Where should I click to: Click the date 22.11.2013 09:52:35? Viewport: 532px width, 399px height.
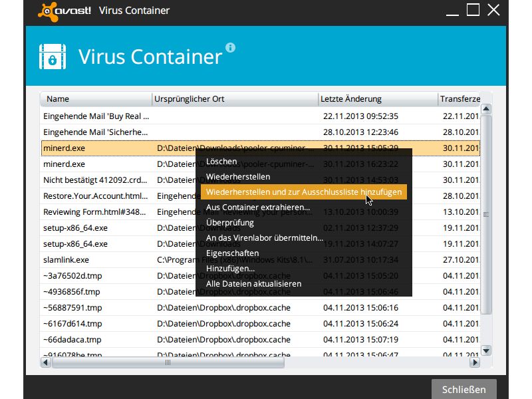pos(360,116)
